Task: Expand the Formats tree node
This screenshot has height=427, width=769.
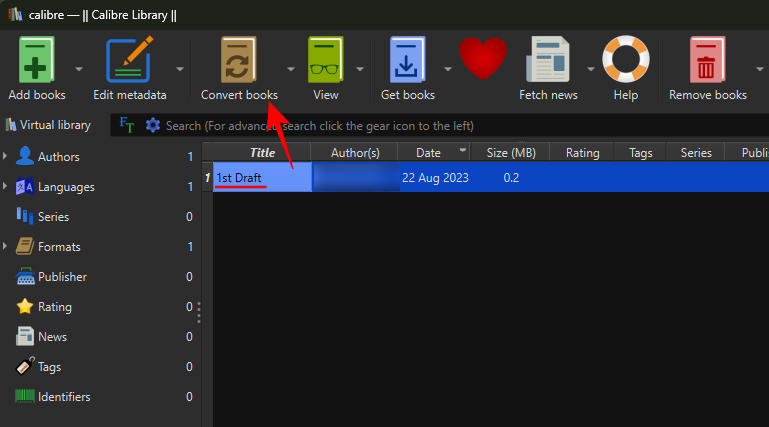Action: pos(5,246)
